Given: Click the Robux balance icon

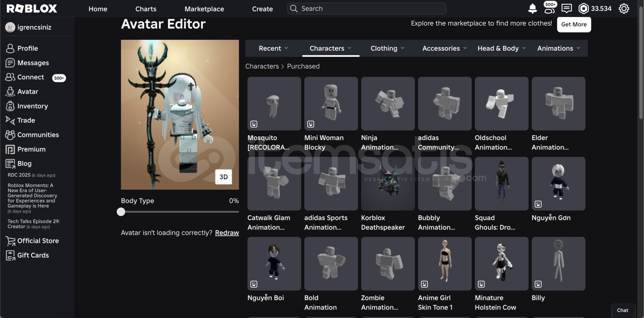Looking at the screenshot, I should 583,9.
